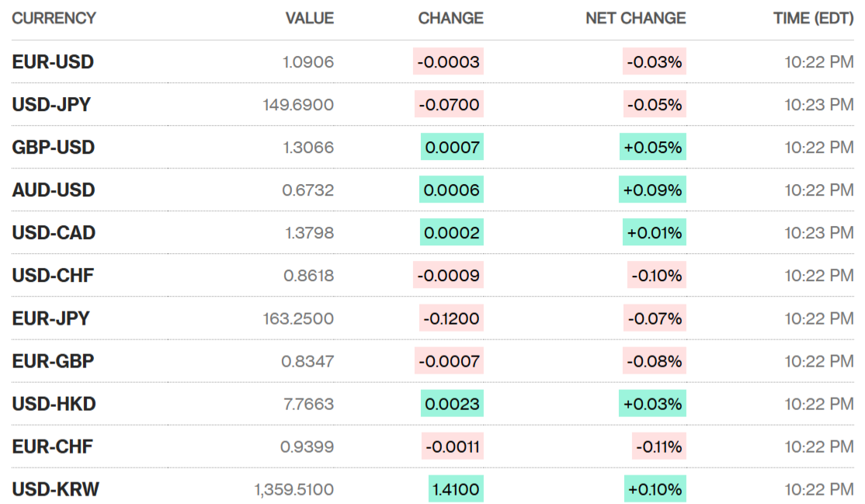
Task: Open the USD-JPY currency pair link
Action: pos(51,105)
